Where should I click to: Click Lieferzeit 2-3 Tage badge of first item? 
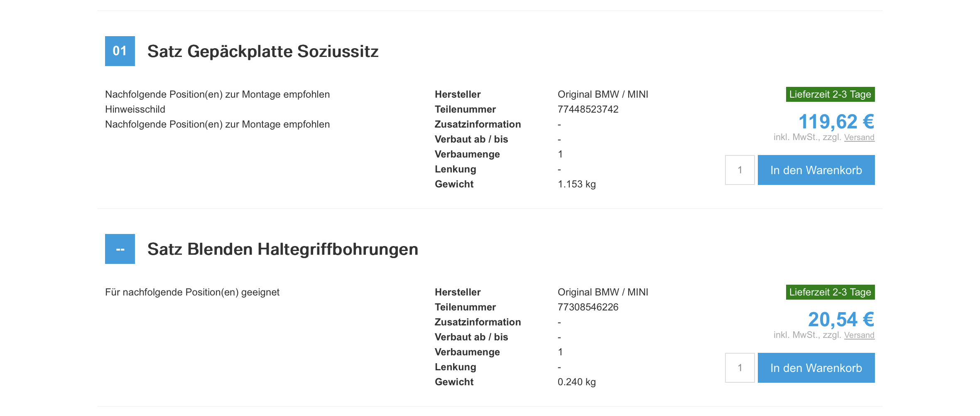[831, 94]
